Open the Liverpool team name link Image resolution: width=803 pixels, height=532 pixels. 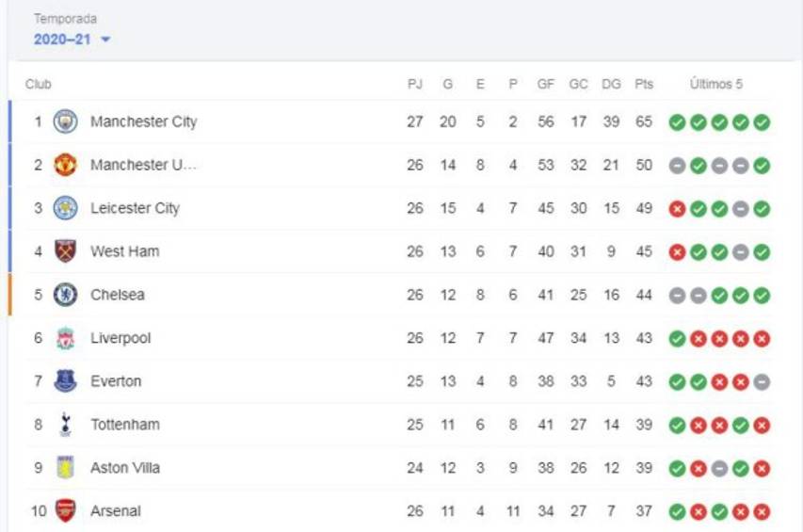120,338
